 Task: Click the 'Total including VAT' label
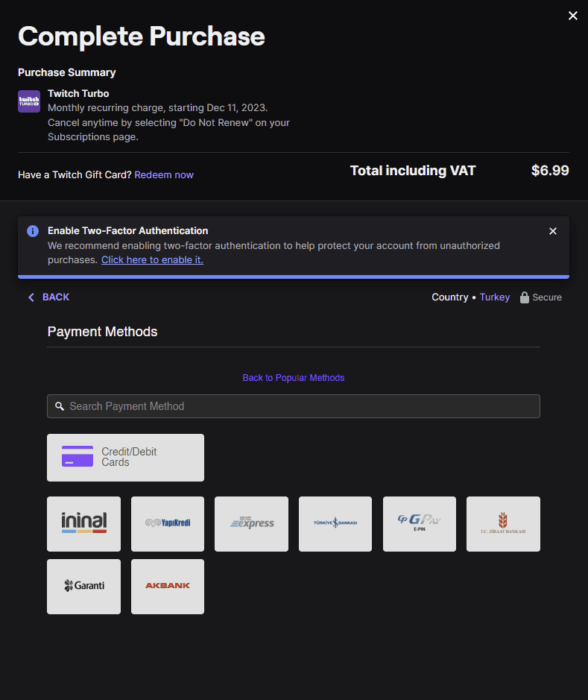click(413, 171)
